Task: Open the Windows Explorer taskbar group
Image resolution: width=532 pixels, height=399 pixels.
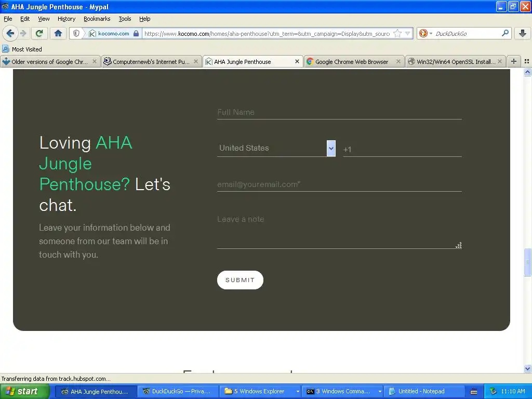Action: pyautogui.click(x=260, y=392)
